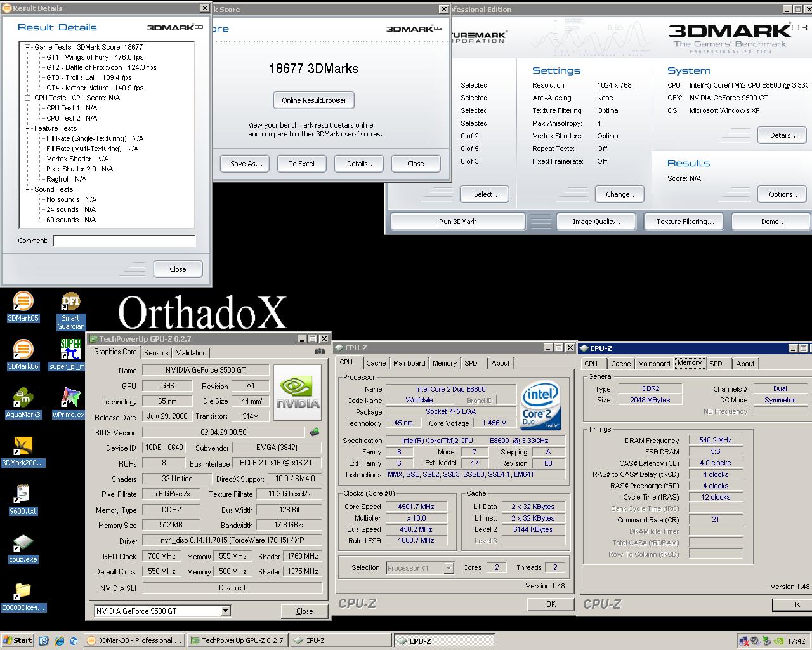812x650 pixels.
Task: Collapse the Game Tests tree node
Action: coord(28,47)
